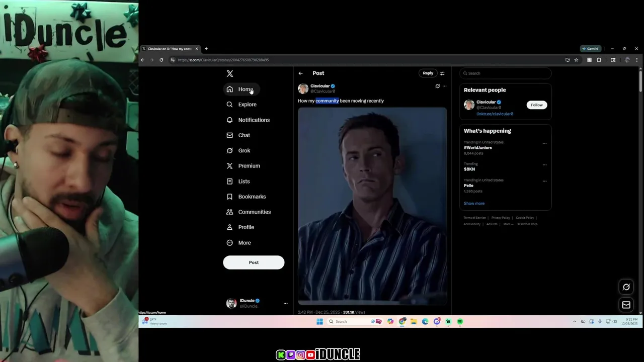This screenshot has height=362, width=644.
Task: Open Lists in the sidebar
Action: (238, 181)
